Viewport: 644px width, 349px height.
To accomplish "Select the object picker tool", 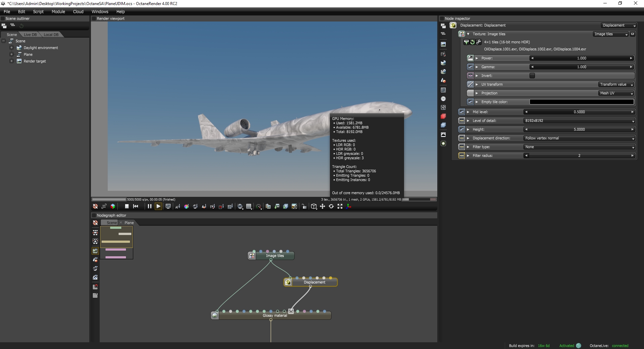I will (x=204, y=206).
